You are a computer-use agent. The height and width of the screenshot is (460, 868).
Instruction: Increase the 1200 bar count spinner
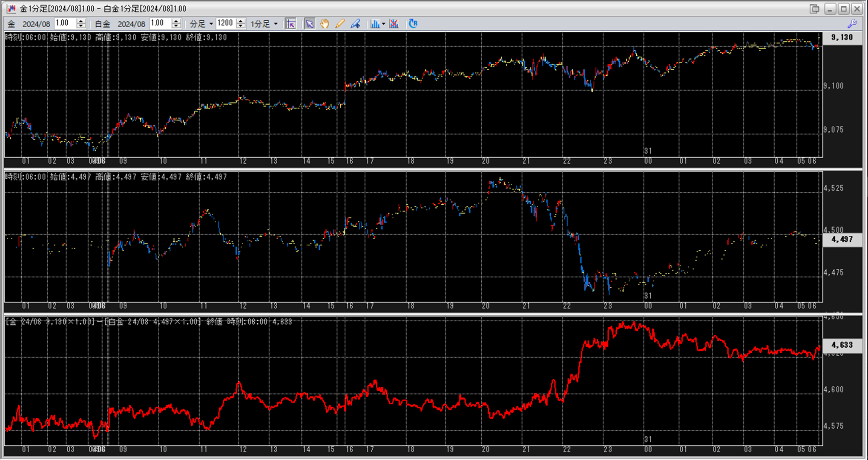coord(241,21)
